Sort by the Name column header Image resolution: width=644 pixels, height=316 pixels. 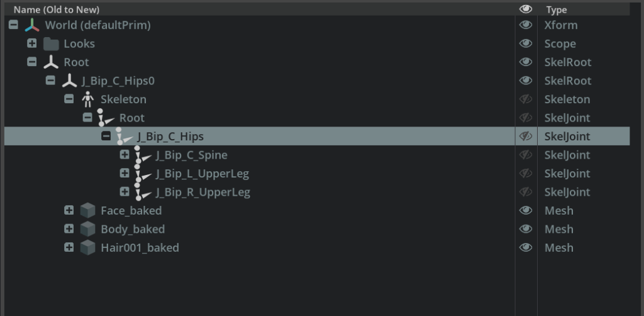pos(57,10)
